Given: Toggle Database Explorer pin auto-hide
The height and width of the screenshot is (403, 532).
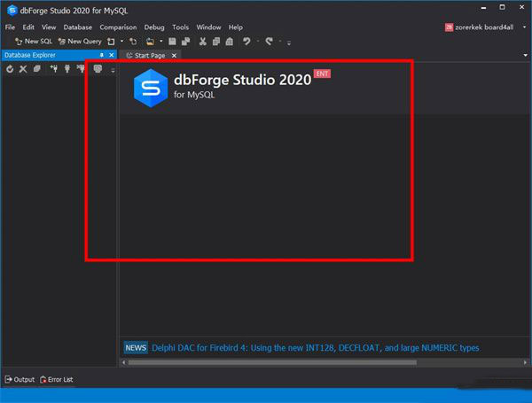Looking at the screenshot, I should click(101, 55).
